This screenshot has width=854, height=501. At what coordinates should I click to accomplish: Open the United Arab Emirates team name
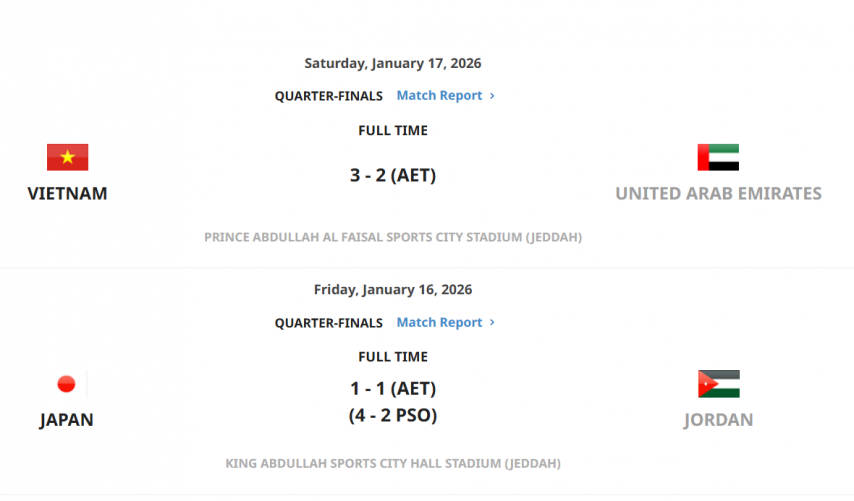[x=718, y=193]
